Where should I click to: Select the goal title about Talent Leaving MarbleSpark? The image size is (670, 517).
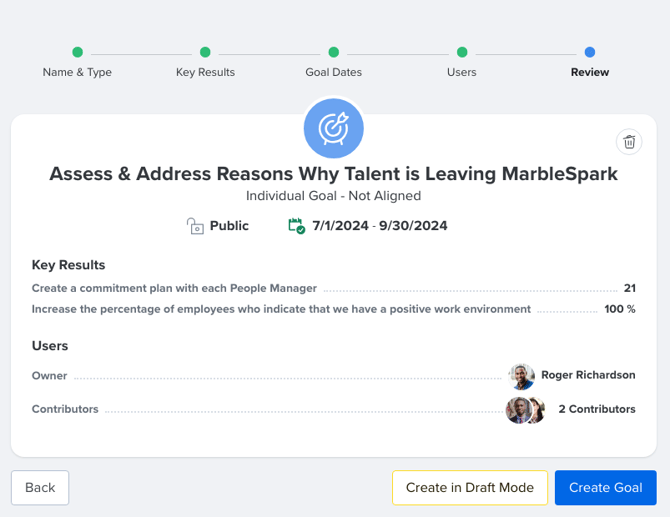point(334,174)
